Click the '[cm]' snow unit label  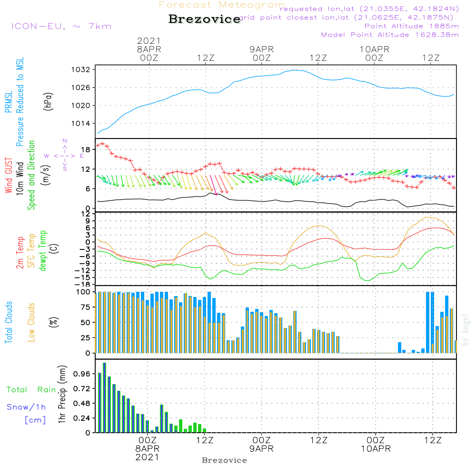(x=35, y=420)
